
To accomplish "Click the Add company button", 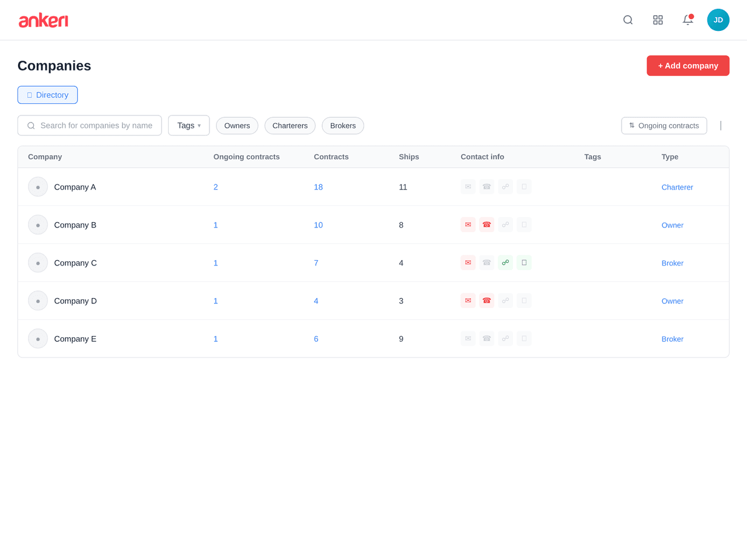I will pos(687,65).
